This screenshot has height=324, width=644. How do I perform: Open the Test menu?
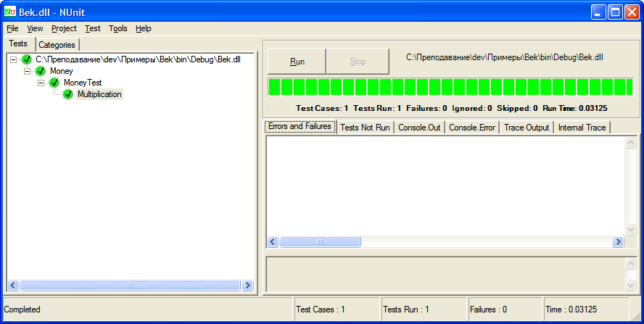coord(93,28)
